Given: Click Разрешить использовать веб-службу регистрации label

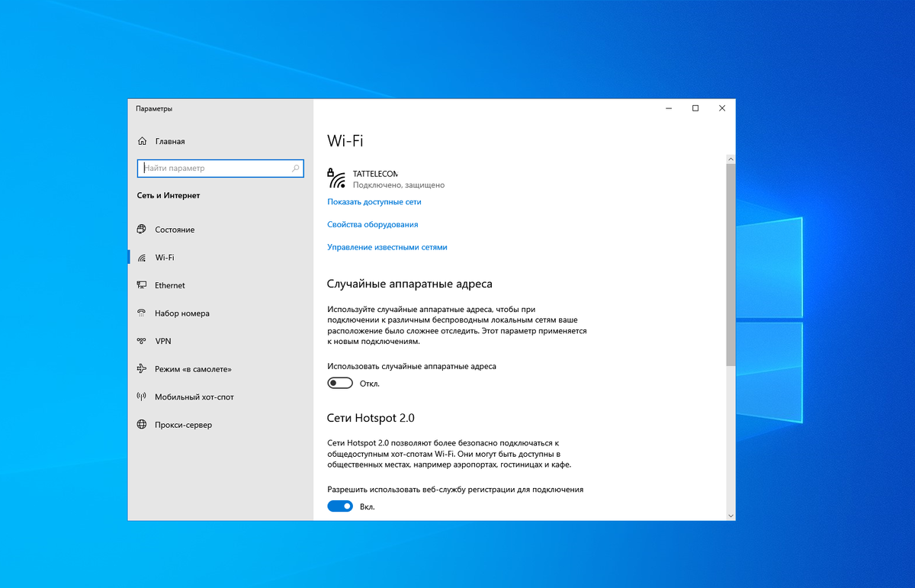Looking at the screenshot, I should point(455,489).
